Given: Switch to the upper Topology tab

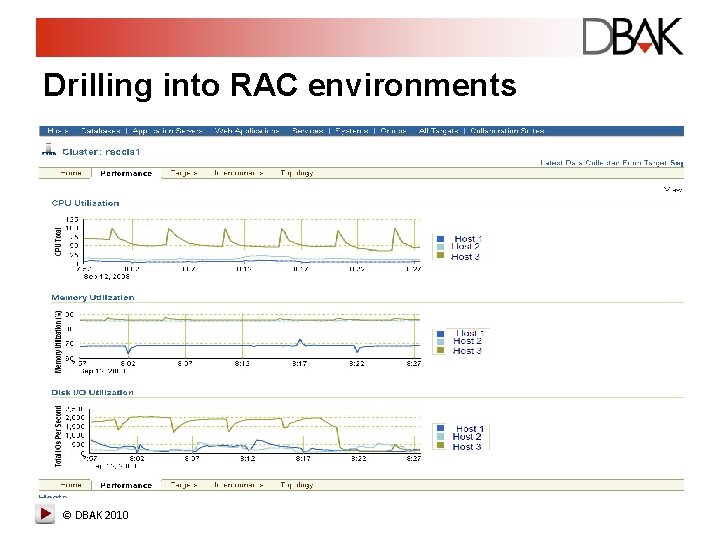Looking at the screenshot, I should [x=297, y=173].
